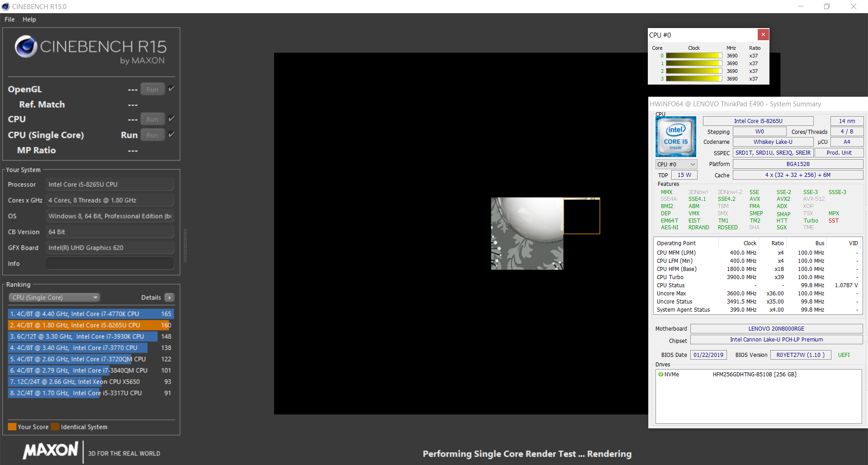Viewport: 868px width, 465px height.
Task: Click the cache field 4 x (32 + 32 + 256) + 6M
Action: point(798,175)
